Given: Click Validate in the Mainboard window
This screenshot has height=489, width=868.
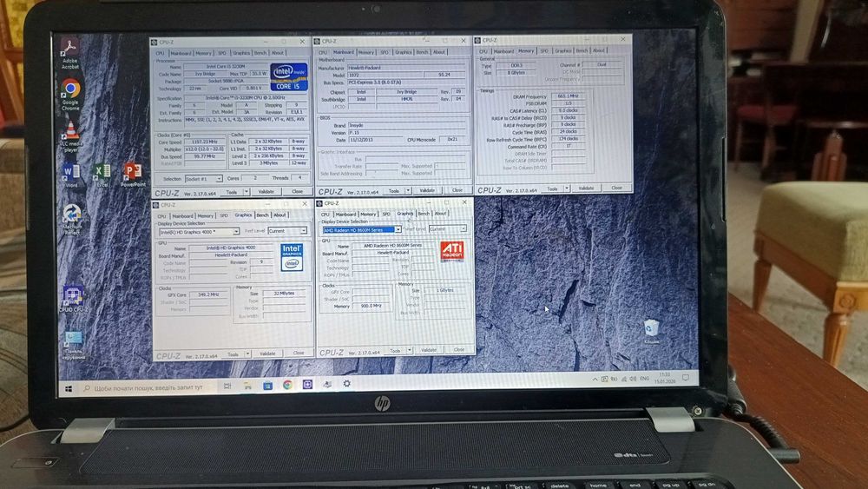Looking at the screenshot, I should (x=427, y=190).
